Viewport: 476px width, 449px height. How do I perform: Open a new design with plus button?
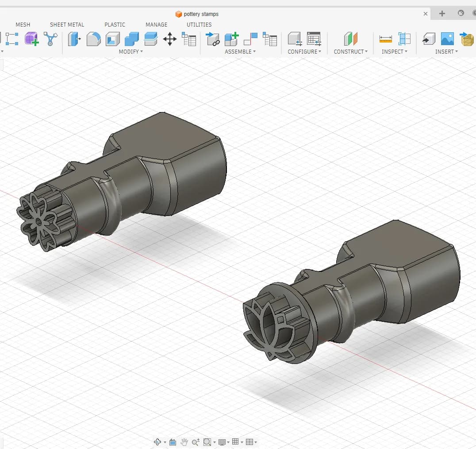click(442, 13)
